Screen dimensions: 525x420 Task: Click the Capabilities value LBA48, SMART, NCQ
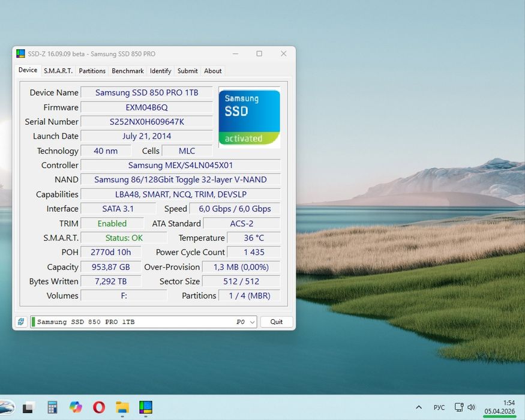[x=181, y=194]
